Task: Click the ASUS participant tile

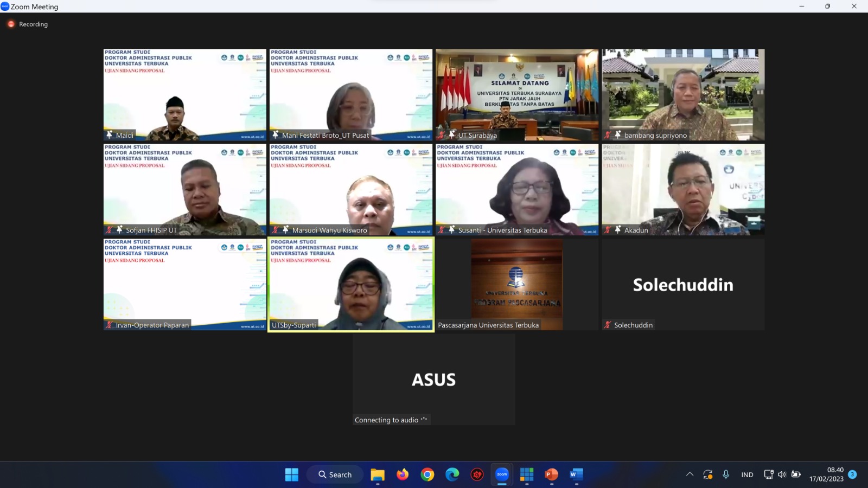Action: pyautogui.click(x=434, y=380)
